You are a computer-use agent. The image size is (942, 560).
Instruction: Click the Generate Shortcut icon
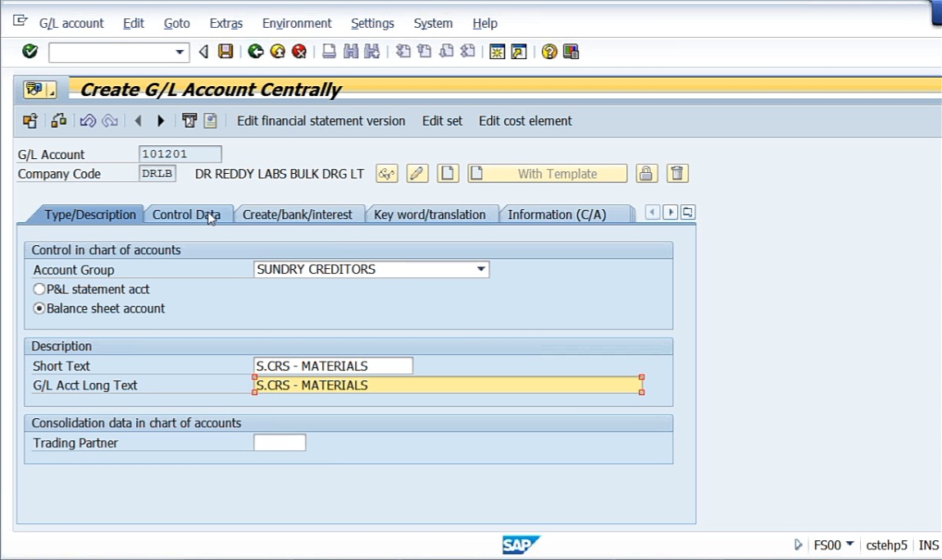tap(518, 52)
